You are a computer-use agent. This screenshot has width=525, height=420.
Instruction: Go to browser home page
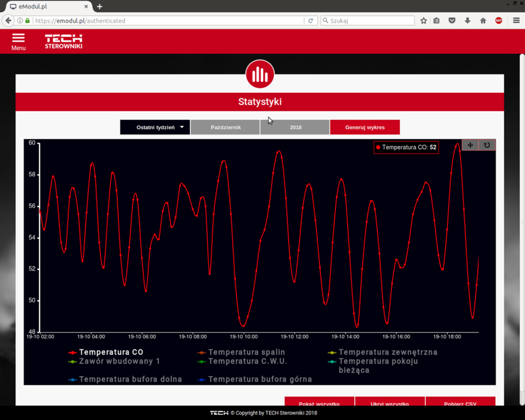pos(483,21)
